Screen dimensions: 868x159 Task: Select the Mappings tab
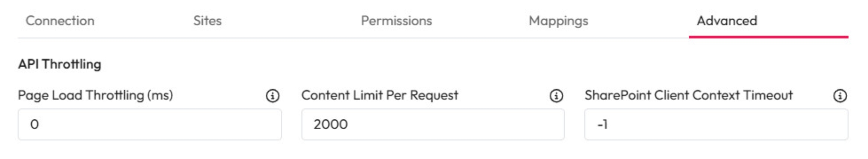558,21
